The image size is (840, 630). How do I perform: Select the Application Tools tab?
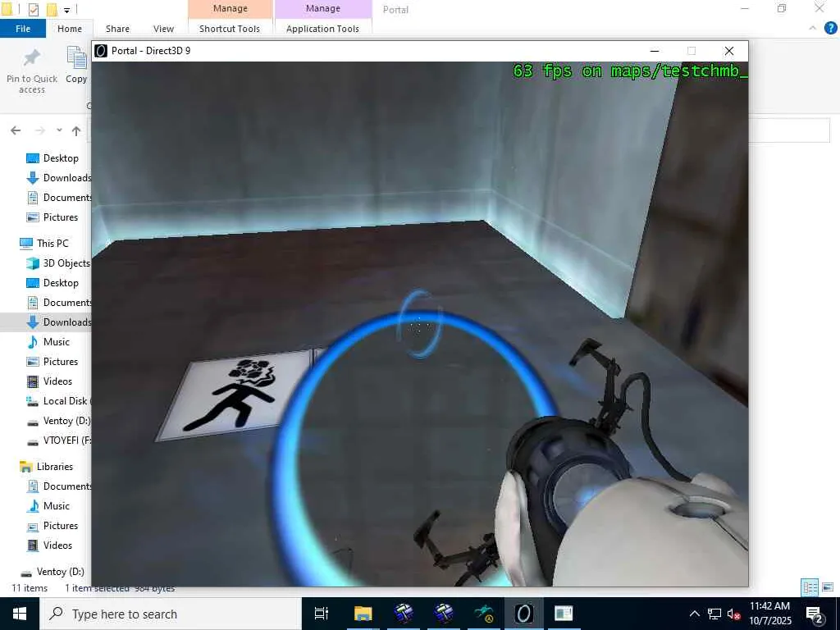point(322,29)
